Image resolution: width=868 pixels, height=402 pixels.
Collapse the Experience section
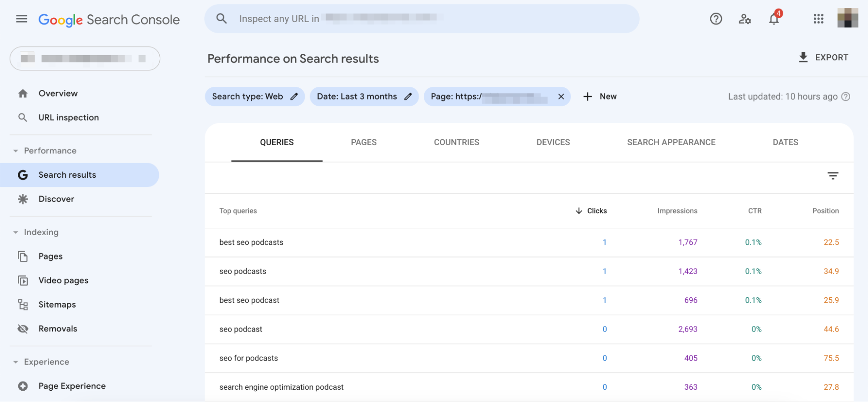pos(16,362)
